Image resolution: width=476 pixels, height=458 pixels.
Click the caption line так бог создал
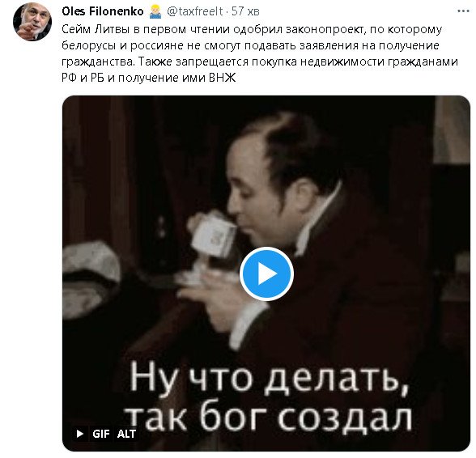coord(270,417)
